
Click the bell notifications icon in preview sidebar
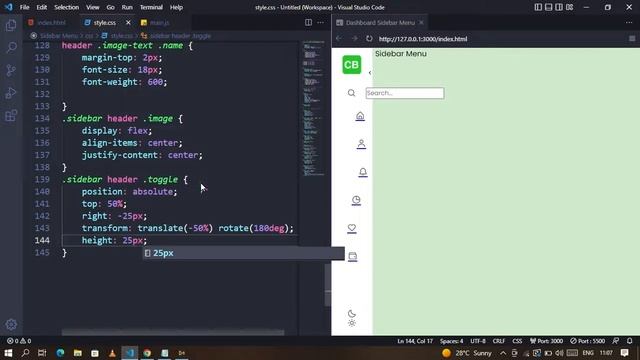point(363,172)
